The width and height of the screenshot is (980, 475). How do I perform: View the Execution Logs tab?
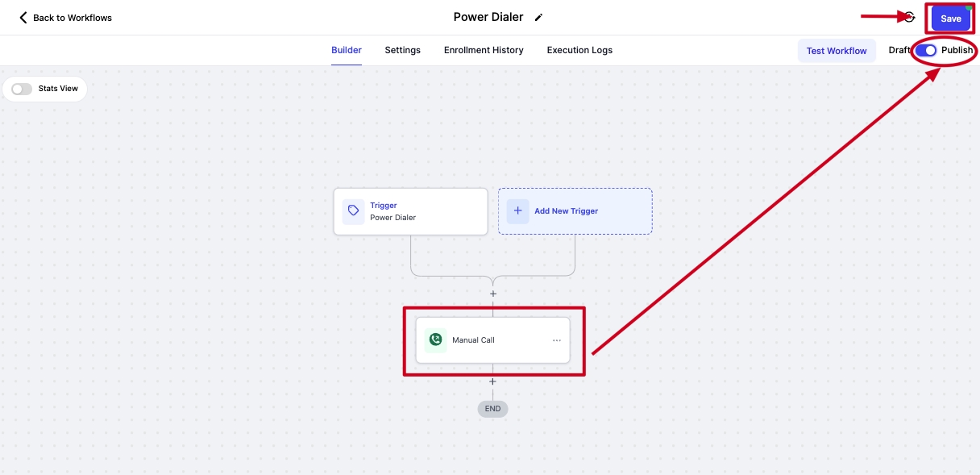pyautogui.click(x=579, y=50)
